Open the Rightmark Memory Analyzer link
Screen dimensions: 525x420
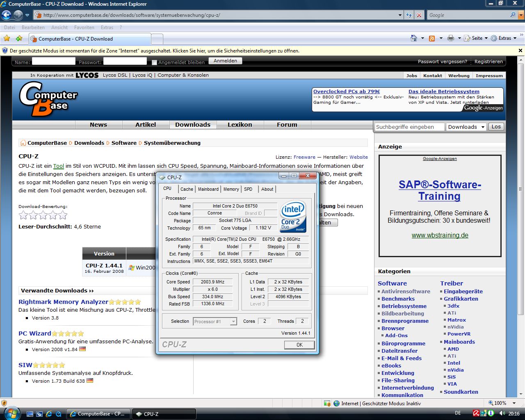pos(63,302)
